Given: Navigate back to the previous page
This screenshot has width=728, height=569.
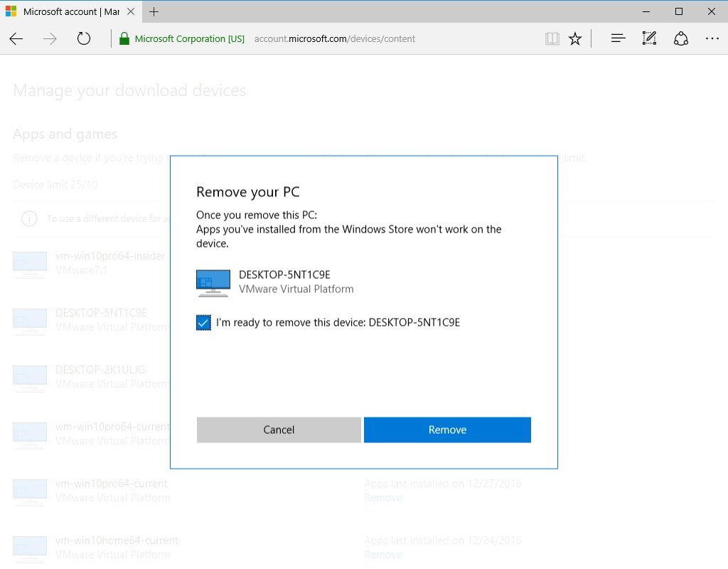Looking at the screenshot, I should coord(16,39).
